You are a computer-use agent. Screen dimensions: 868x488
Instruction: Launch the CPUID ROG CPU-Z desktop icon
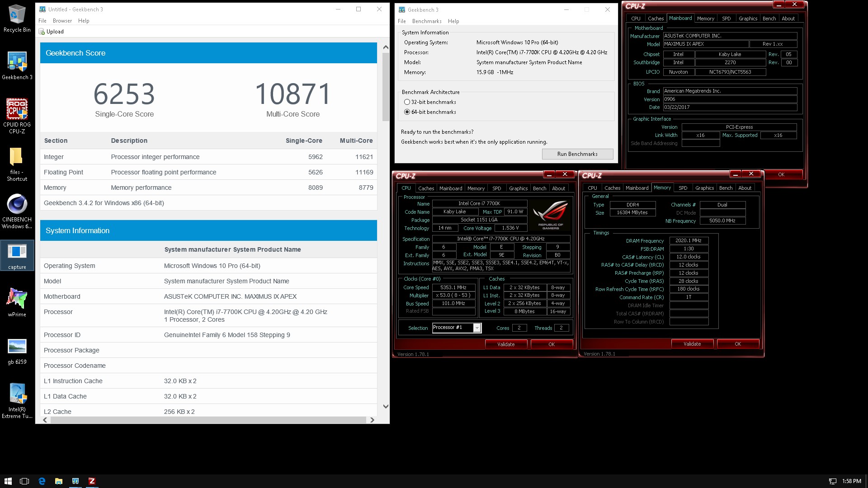pos(17,116)
